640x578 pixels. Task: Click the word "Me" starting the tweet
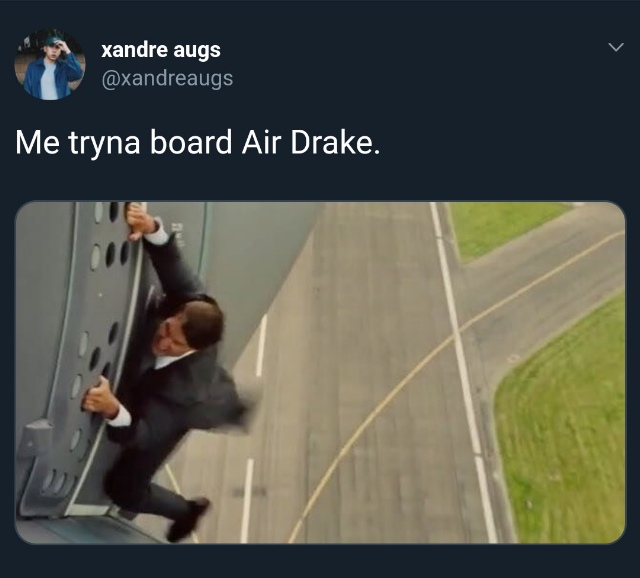click(37, 142)
